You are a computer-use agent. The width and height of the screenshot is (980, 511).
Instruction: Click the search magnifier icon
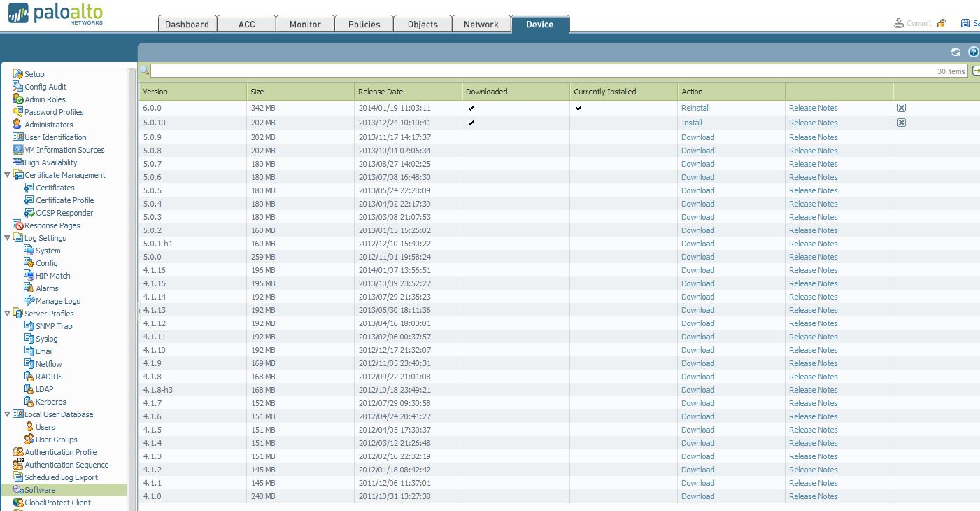pyautogui.click(x=144, y=70)
